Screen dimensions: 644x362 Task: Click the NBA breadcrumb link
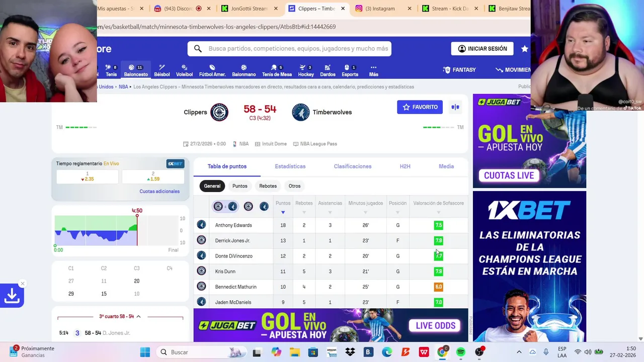pos(123,87)
